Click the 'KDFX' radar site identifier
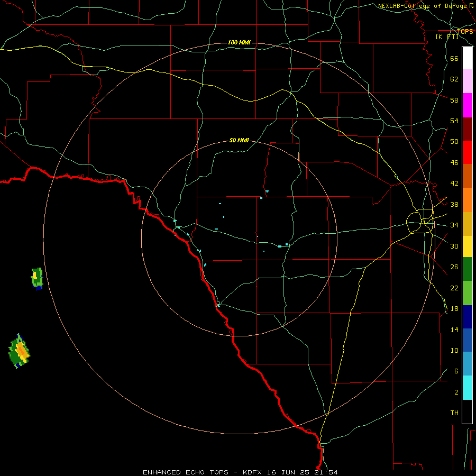The width and height of the screenshot is (476, 476). point(253,472)
